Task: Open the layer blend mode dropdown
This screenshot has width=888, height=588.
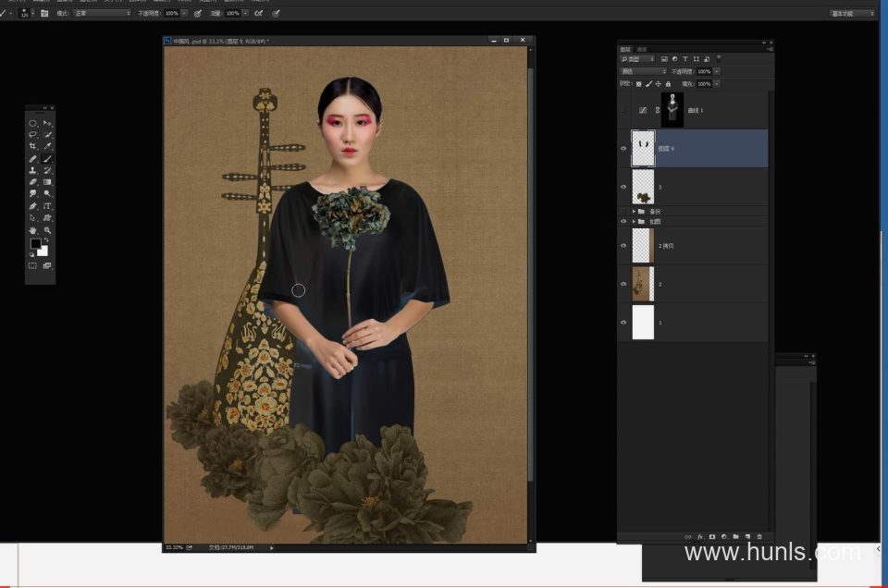Action: coord(643,71)
